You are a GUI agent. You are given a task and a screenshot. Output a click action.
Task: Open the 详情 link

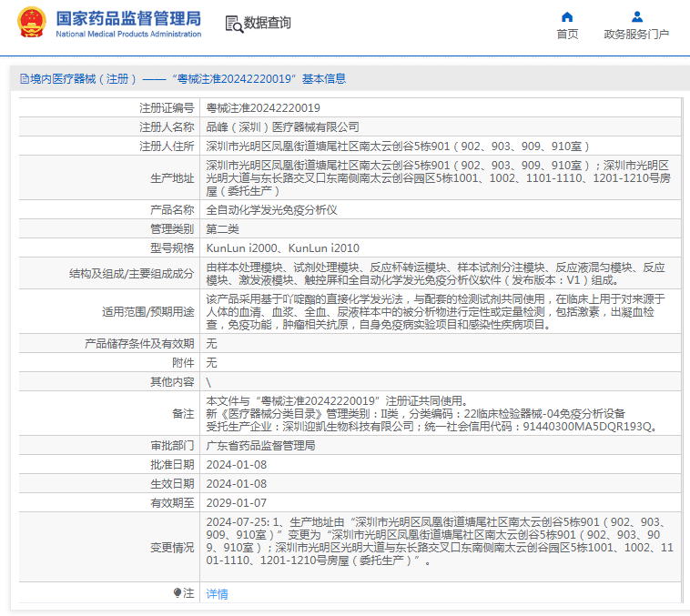pyautogui.click(x=217, y=594)
